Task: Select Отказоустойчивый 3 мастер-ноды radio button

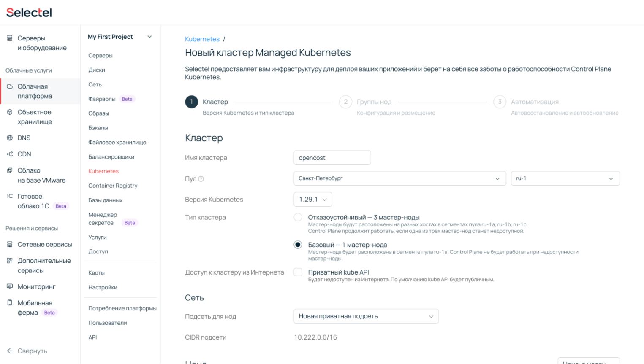Action: (x=298, y=217)
